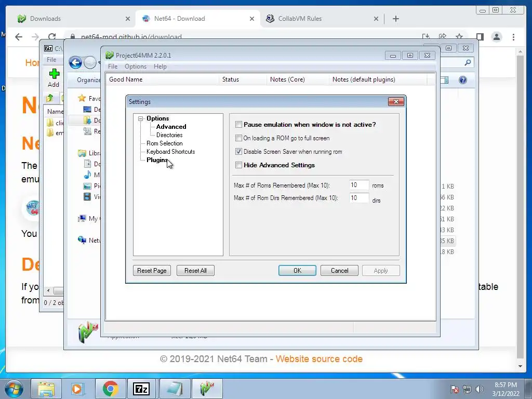Click Explorer search magnifier icon
Viewport: 532px width, 399px height.
click(468, 62)
